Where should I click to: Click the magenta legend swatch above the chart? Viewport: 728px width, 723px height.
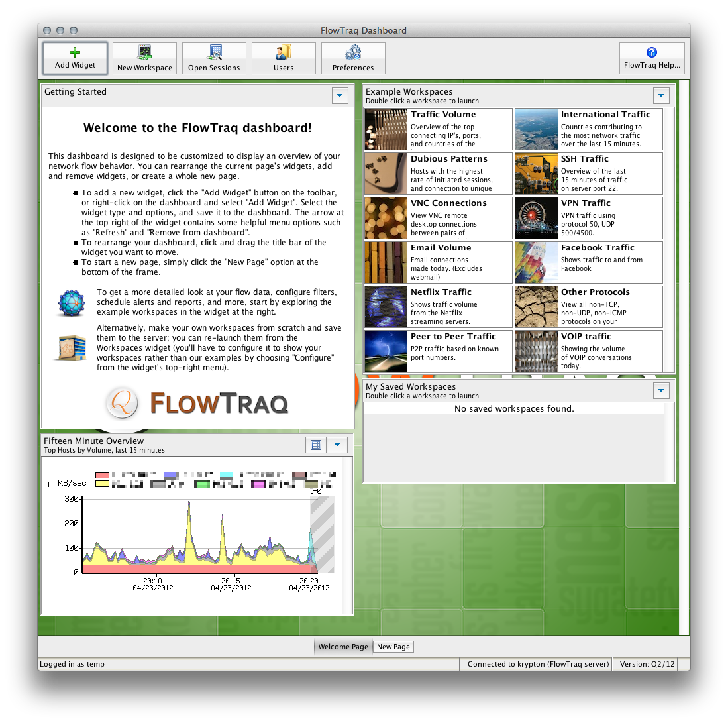tap(258, 484)
